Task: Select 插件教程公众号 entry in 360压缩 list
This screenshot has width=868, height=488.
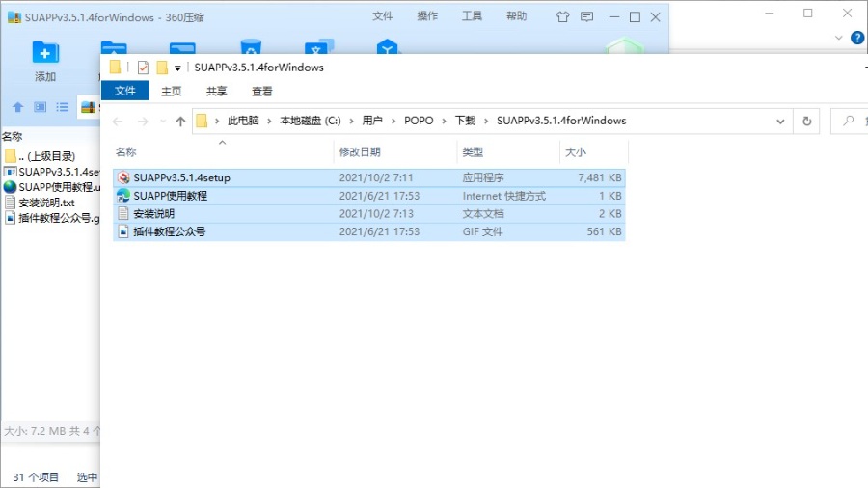Action: click(x=51, y=218)
